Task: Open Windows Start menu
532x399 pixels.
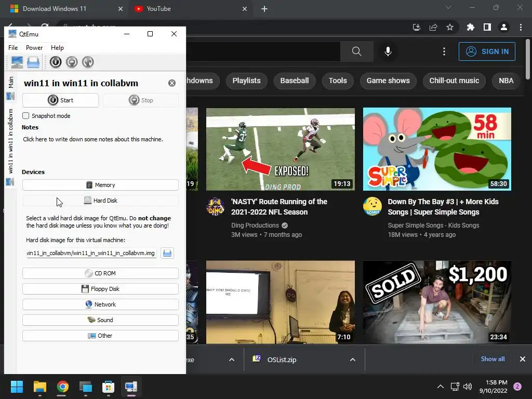Action: 17,387
